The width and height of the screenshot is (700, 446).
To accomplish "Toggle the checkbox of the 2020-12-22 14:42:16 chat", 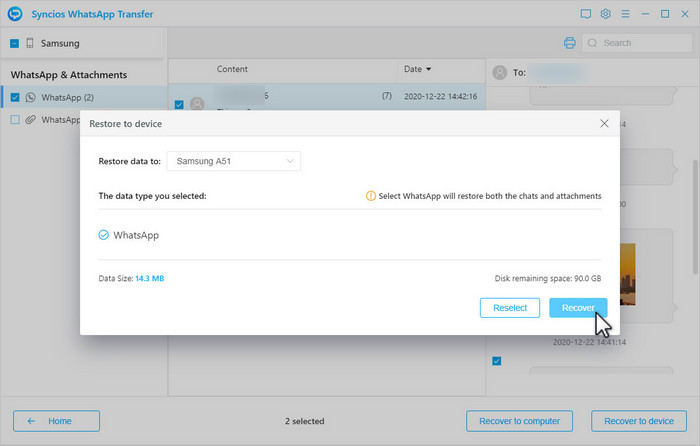I will point(179,104).
